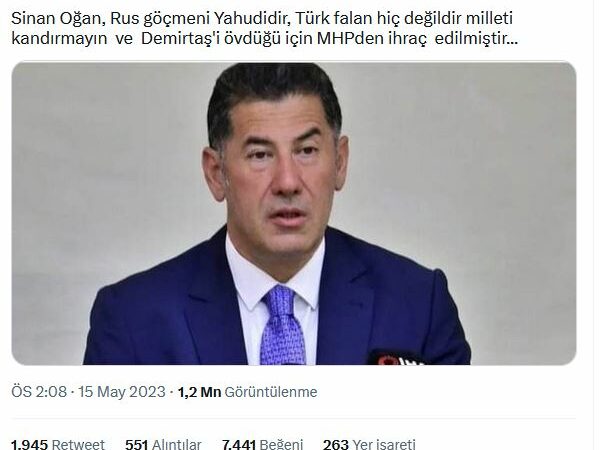Click the 263 bookmark count
The height and width of the screenshot is (450, 599).
pyautogui.click(x=336, y=444)
